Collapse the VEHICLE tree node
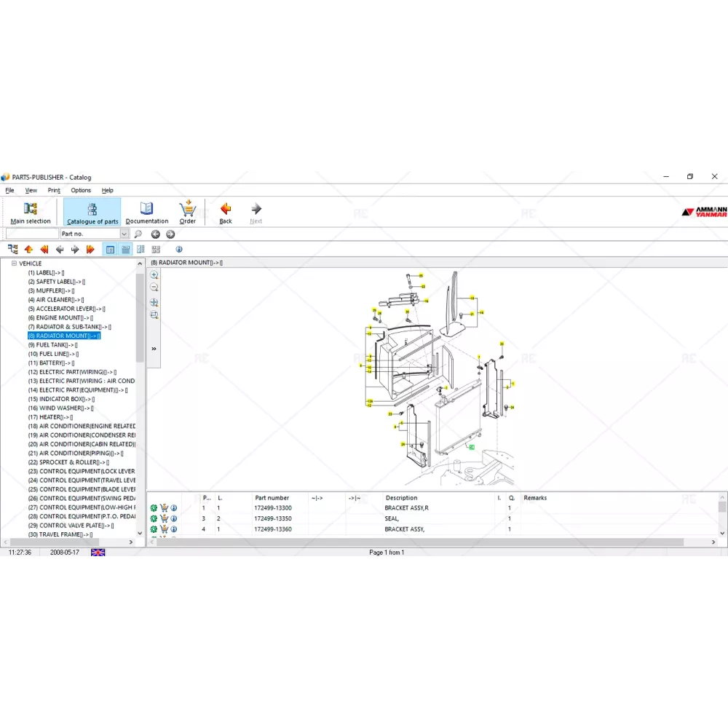Viewport: 728px width, 728px height. coord(14,264)
